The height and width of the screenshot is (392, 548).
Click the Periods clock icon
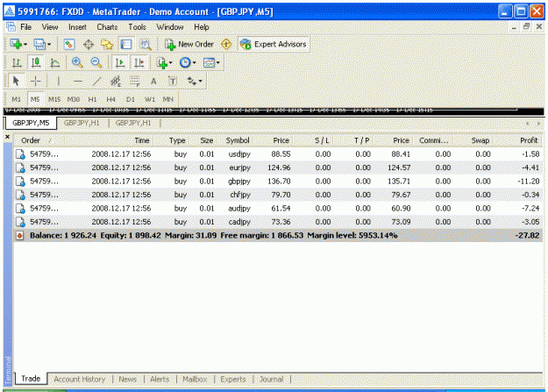click(x=185, y=63)
